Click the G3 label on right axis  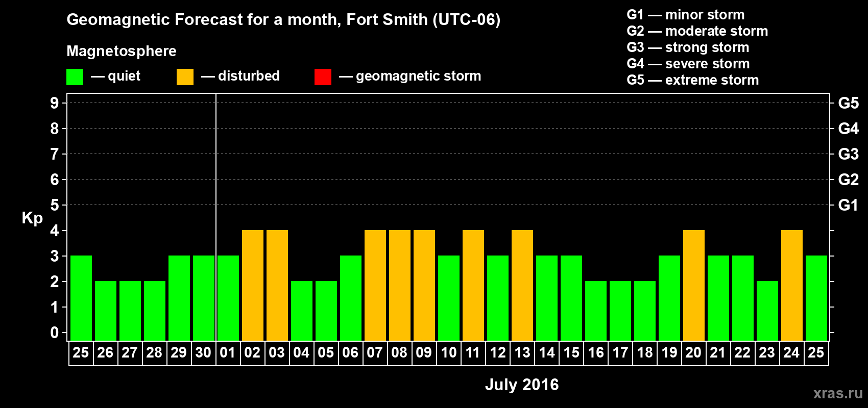click(x=848, y=154)
